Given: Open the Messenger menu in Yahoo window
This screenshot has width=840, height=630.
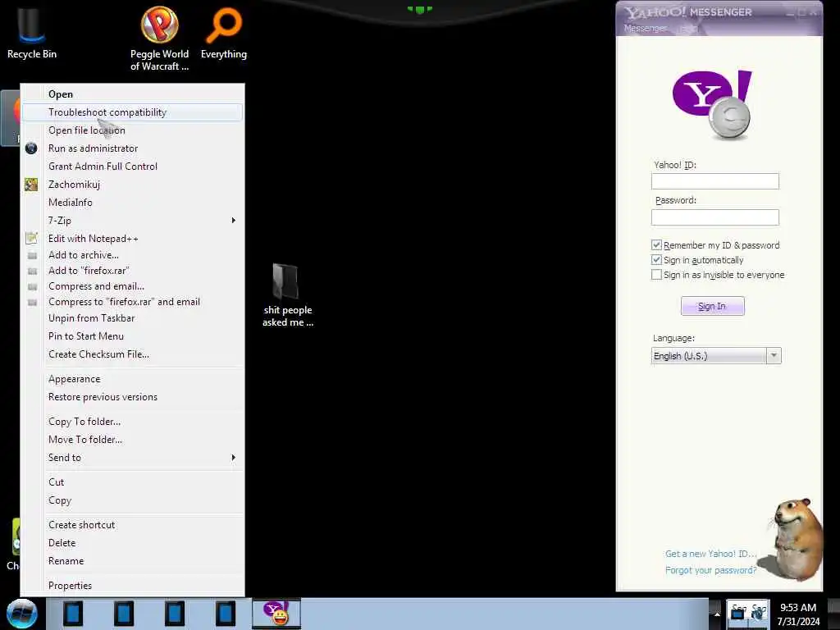Looking at the screenshot, I should pyautogui.click(x=646, y=29).
